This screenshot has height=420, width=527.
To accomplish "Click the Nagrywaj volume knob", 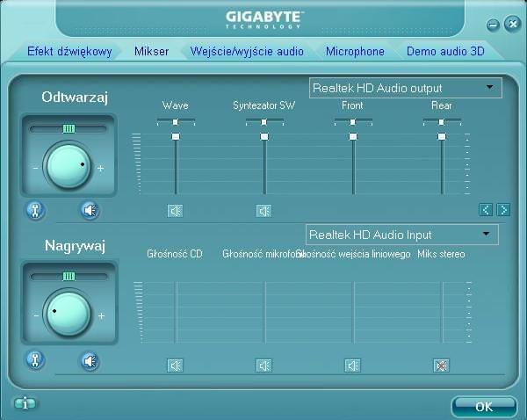I will pyautogui.click(x=69, y=314).
